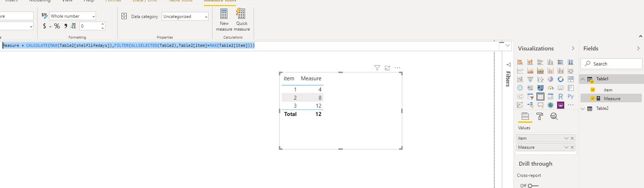644x188 pixels.
Task: Select the clustered column chart visual
Action: (x=551, y=62)
